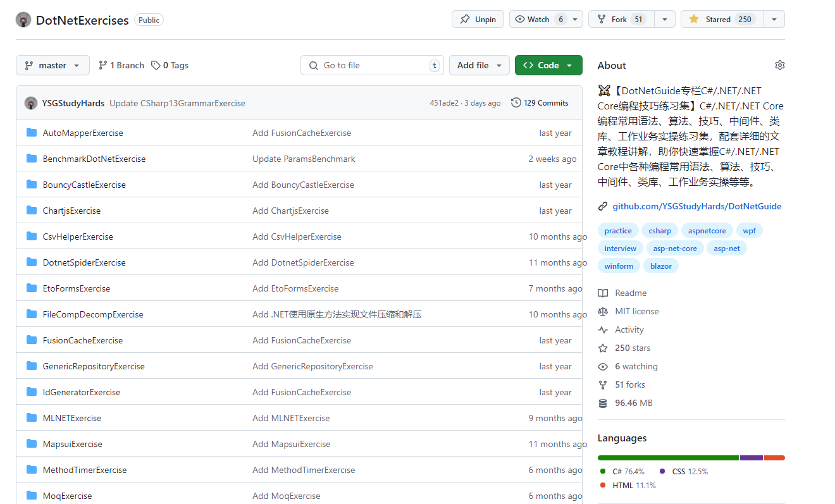Click the YSGStudyHards commit author avatar

(31, 103)
